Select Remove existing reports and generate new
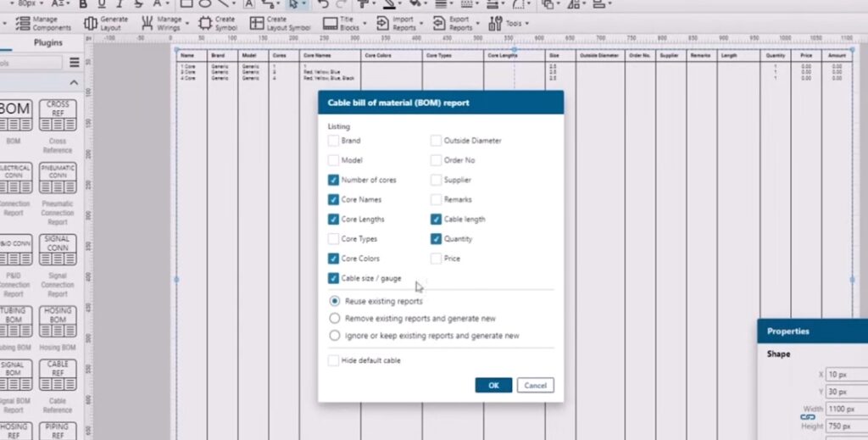 click(335, 319)
